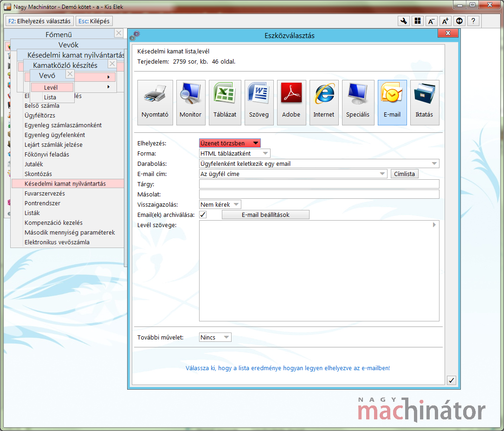Viewport: 504px width, 431px height.
Task: Confirm dialog with checkmark button
Action: coord(451,380)
